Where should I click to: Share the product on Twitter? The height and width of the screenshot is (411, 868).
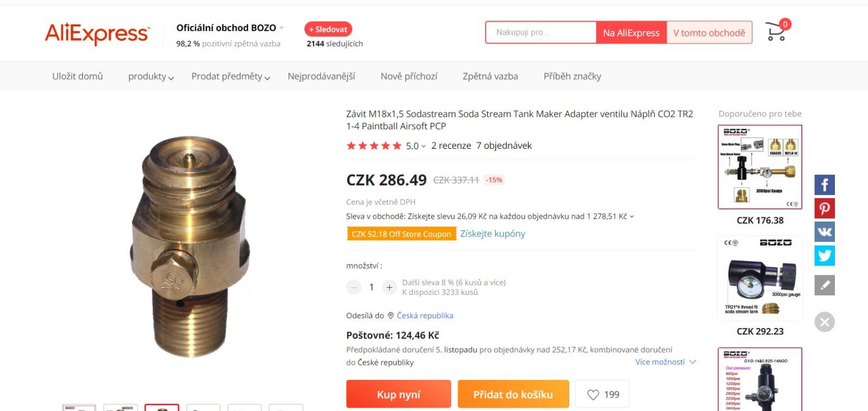[824, 255]
